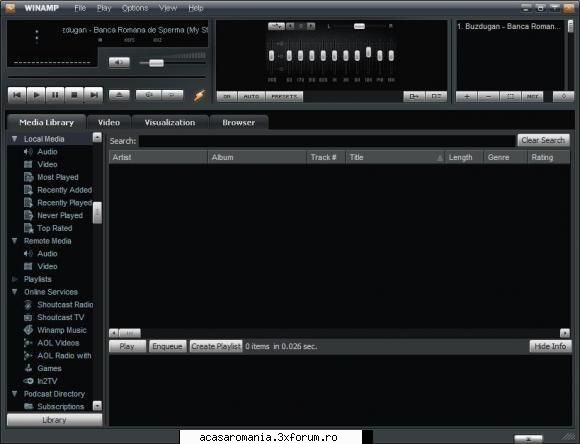This screenshot has height=444, width=580.
Task: Remove entries with playlist minus button
Action: pos(489,97)
